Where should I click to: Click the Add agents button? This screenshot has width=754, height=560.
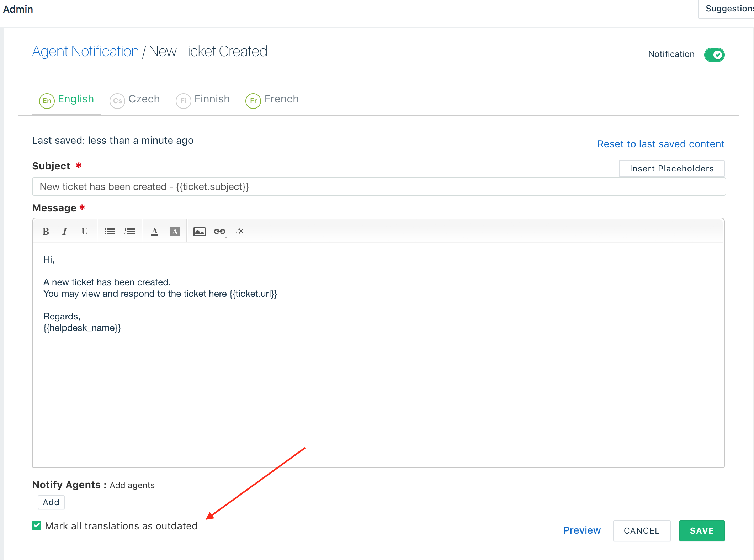tap(51, 502)
